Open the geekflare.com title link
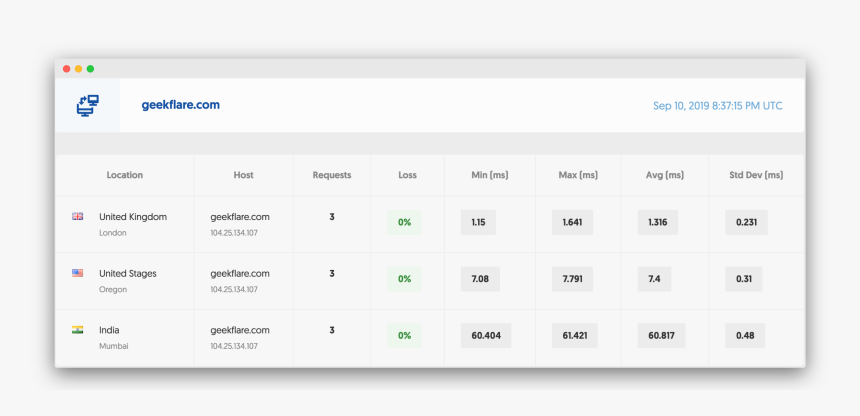Image resolution: width=860 pixels, height=416 pixels. 181,105
